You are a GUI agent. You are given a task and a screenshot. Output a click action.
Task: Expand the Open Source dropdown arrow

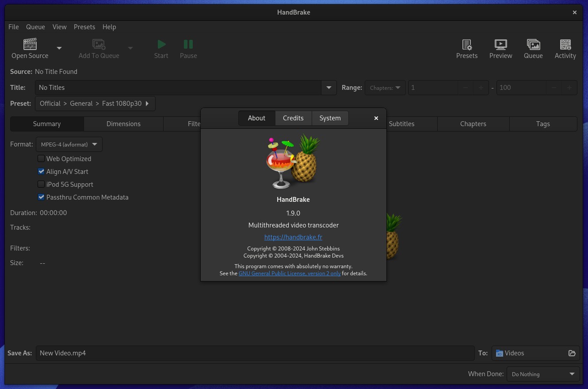(59, 48)
